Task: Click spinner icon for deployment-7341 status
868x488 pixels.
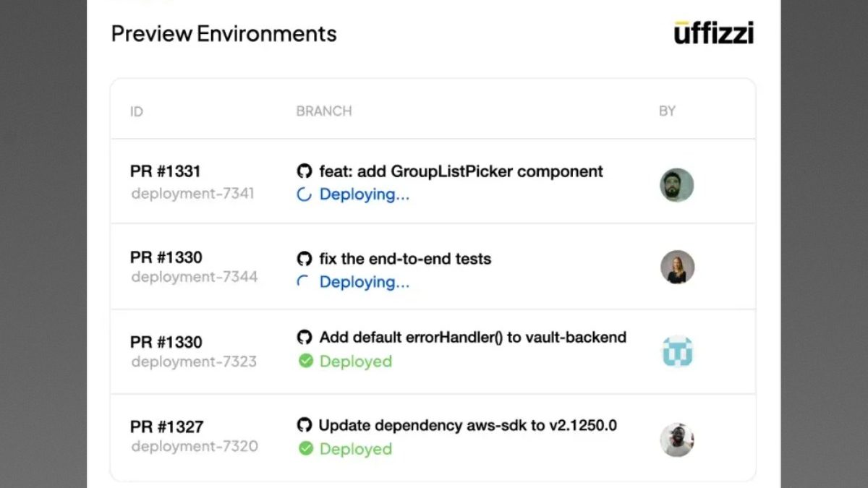Action: (305, 194)
